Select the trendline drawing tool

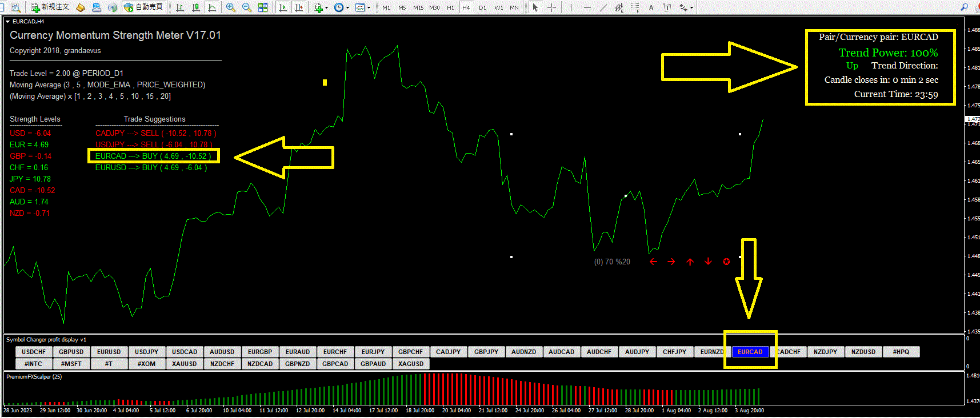click(x=603, y=7)
